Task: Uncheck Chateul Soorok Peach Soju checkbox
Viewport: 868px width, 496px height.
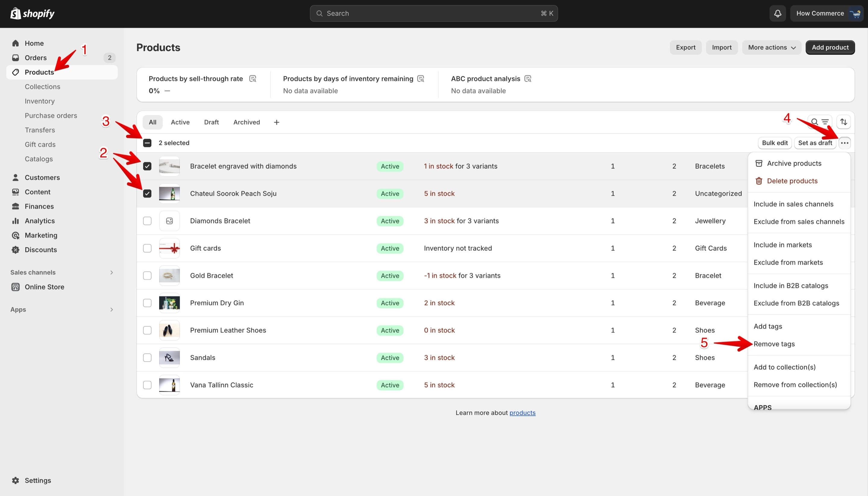Action: pyautogui.click(x=147, y=194)
